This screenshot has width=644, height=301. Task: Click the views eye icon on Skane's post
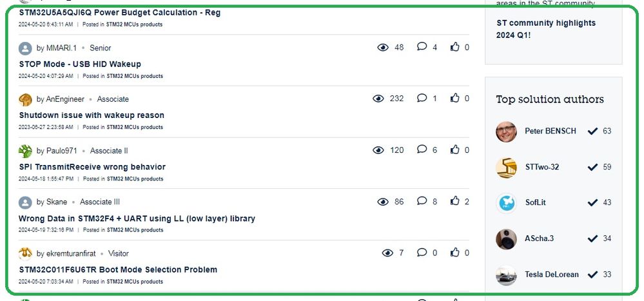(382, 202)
